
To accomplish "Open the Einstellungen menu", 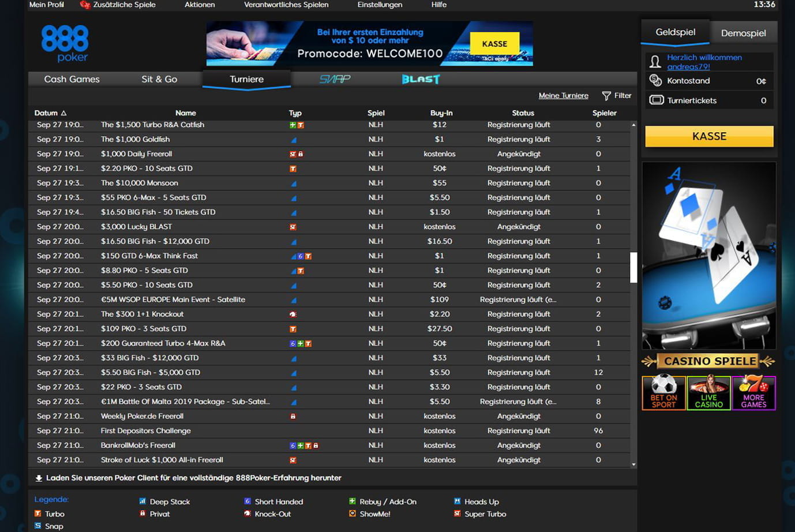I will [x=380, y=5].
